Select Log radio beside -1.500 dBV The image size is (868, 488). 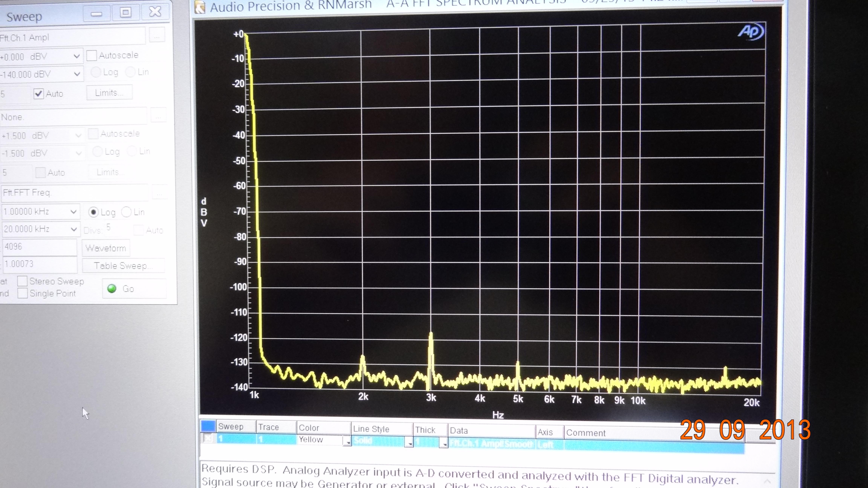tap(97, 152)
